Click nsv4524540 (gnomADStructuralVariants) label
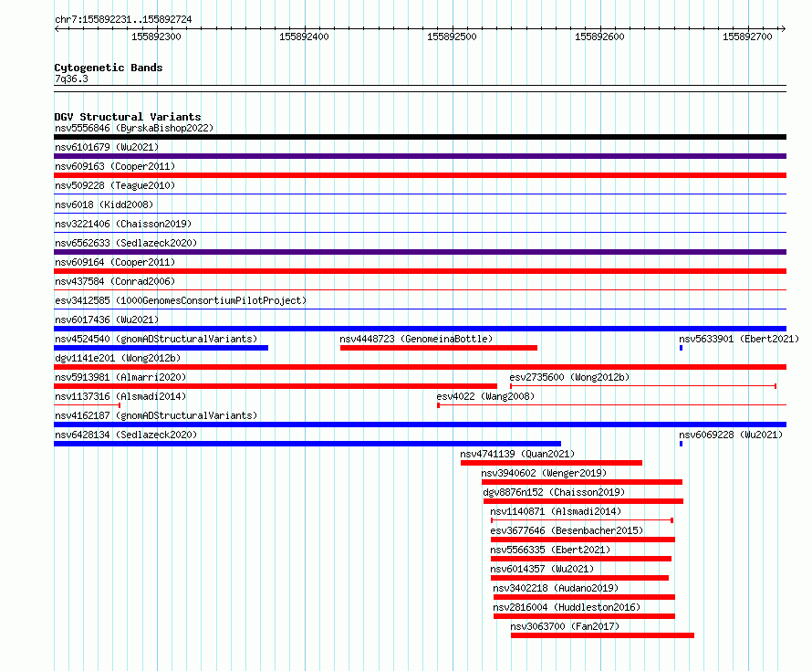The image size is (812, 671). 156,339
